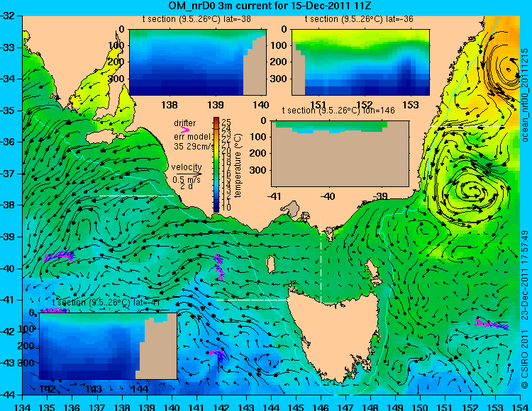The height and width of the screenshot is (411, 532).
Task: Click the dashed white section line at longitude 146
Action: point(321,262)
